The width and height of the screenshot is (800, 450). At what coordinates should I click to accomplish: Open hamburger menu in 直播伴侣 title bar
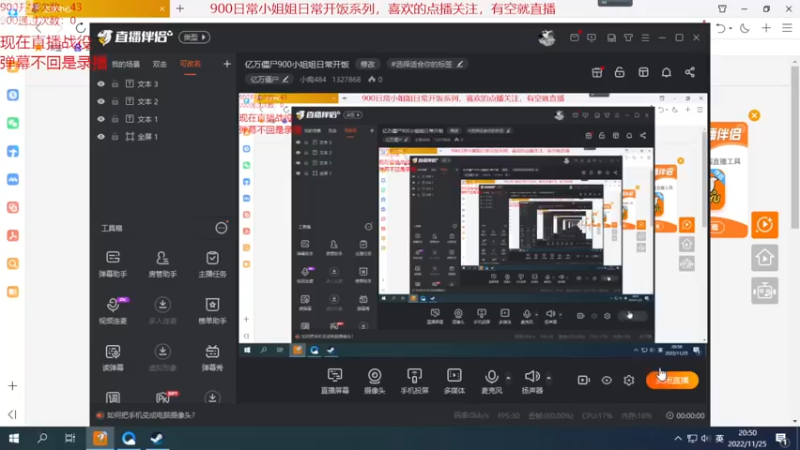(645, 37)
